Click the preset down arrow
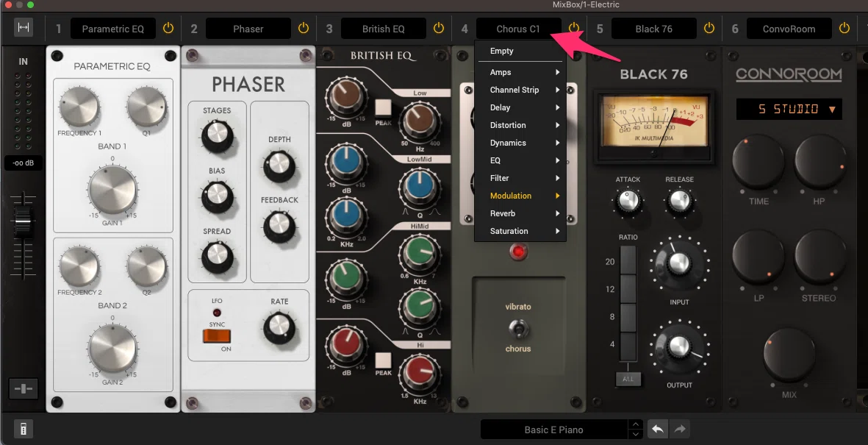This screenshot has height=445, width=868. point(636,435)
